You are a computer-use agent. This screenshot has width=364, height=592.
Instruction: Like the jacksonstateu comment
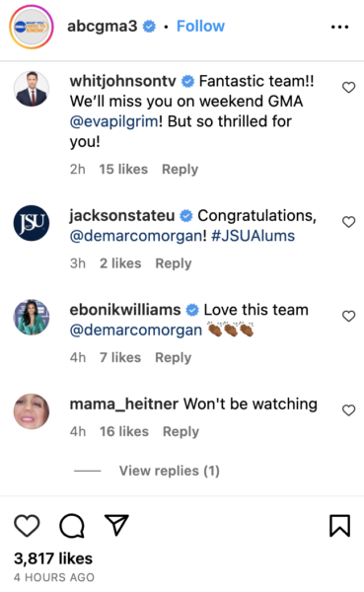[348, 222]
